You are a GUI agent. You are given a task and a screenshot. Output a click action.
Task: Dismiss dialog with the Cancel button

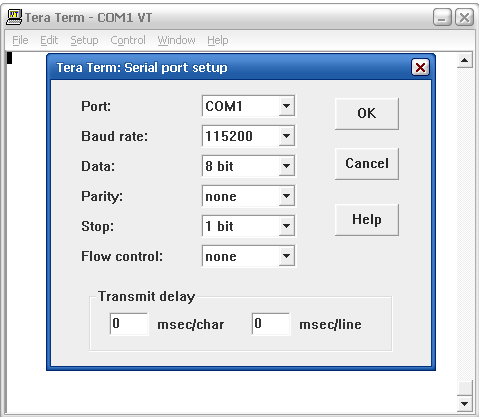pos(367,164)
